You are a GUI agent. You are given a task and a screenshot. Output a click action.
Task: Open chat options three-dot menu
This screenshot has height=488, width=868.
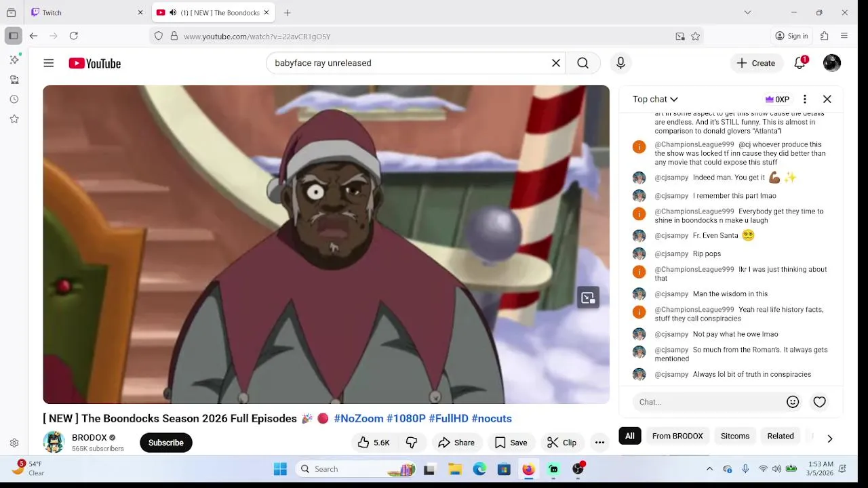pyautogui.click(x=805, y=99)
